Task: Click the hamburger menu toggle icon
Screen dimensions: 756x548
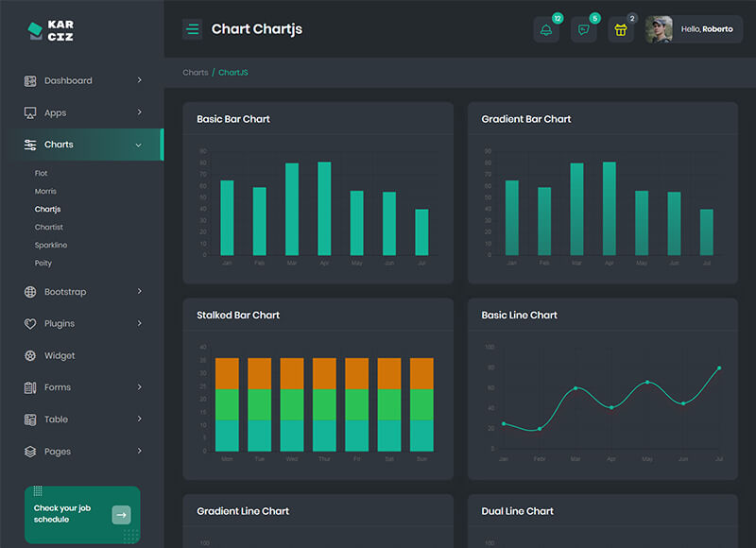Action: point(193,29)
